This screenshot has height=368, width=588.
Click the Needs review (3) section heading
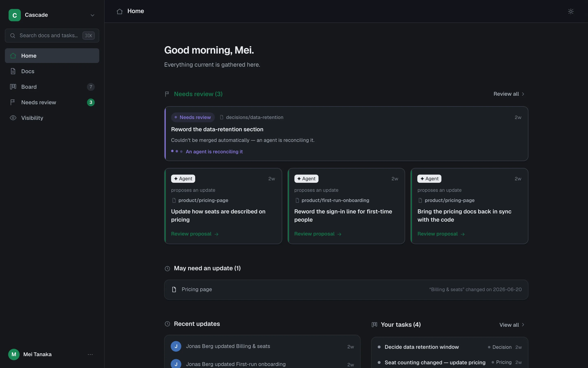[x=198, y=94]
